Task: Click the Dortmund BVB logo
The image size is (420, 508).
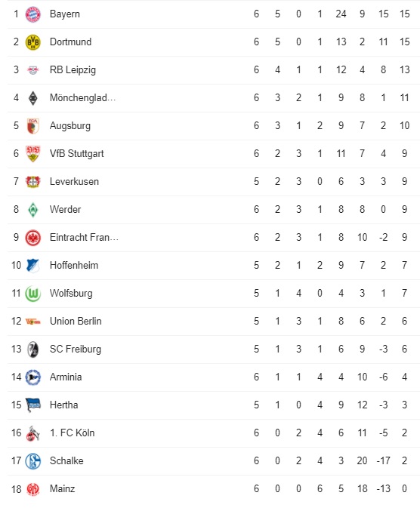Action: (32, 42)
